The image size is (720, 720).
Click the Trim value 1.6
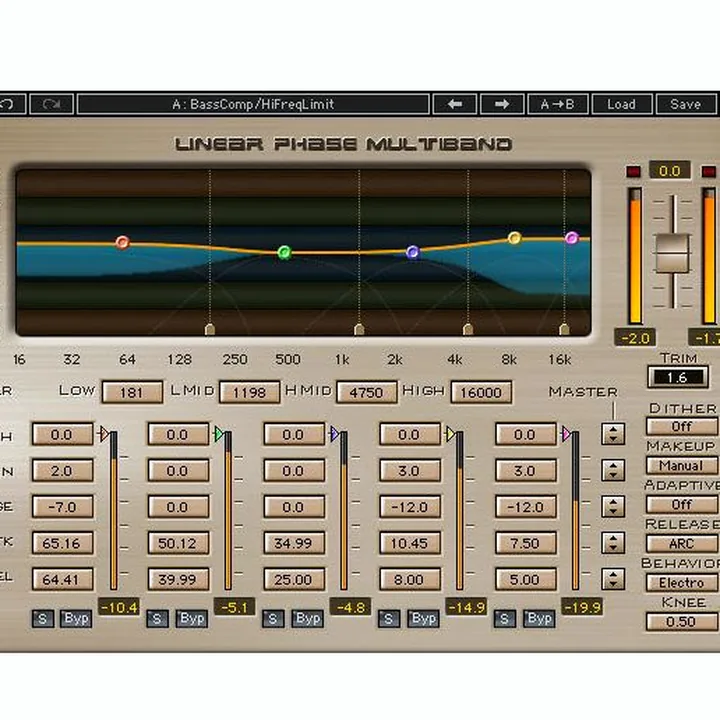(x=677, y=377)
